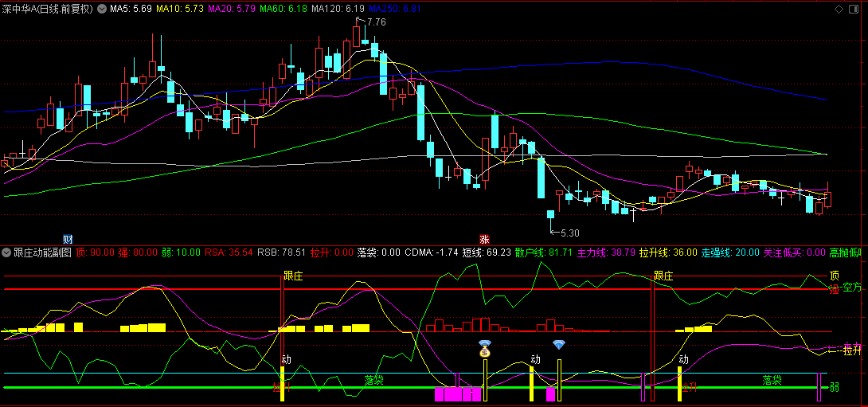Open the 财 financial marker
868x407 pixels.
68,240
